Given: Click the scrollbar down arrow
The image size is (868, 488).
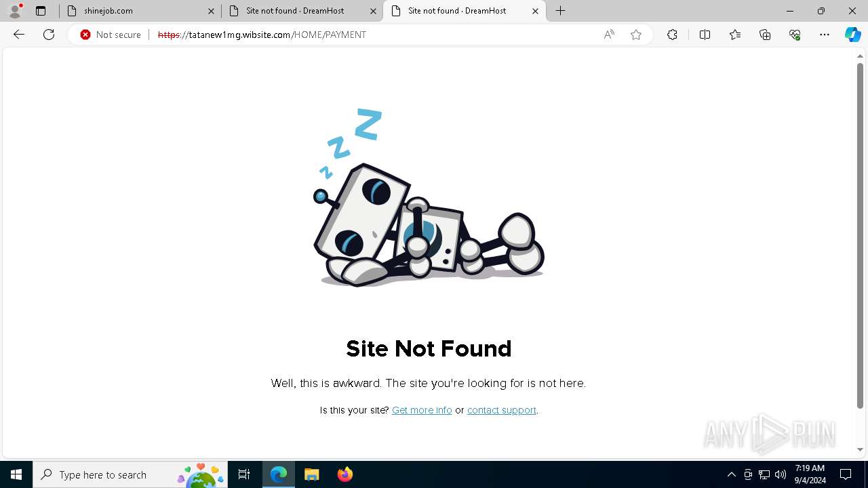Looking at the screenshot, I should [x=860, y=449].
